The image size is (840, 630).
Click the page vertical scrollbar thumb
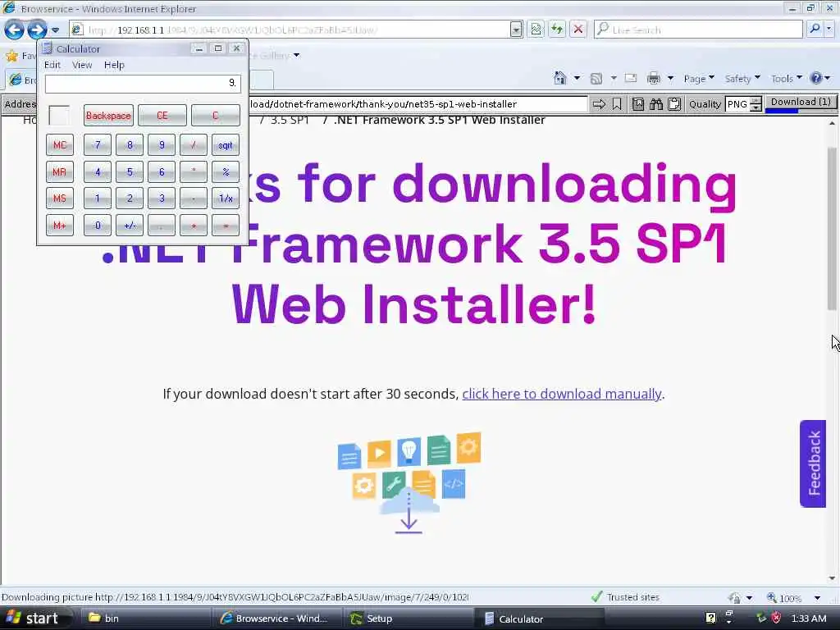tap(832, 228)
